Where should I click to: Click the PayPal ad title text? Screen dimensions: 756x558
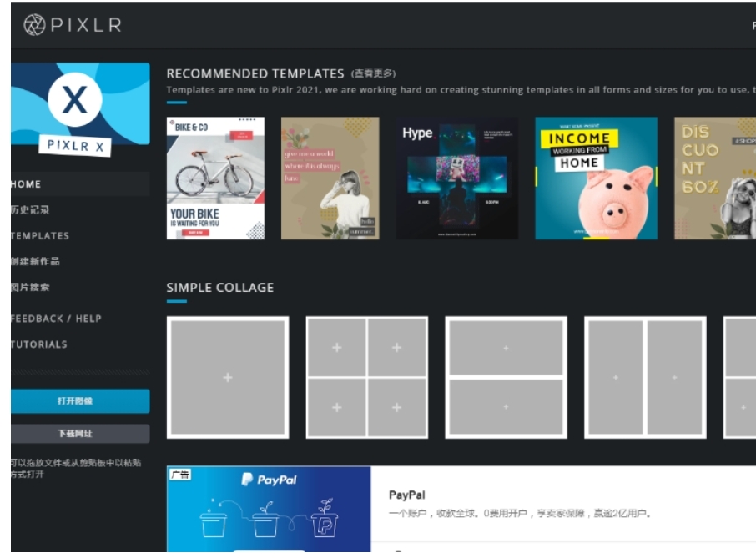(x=407, y=495)
